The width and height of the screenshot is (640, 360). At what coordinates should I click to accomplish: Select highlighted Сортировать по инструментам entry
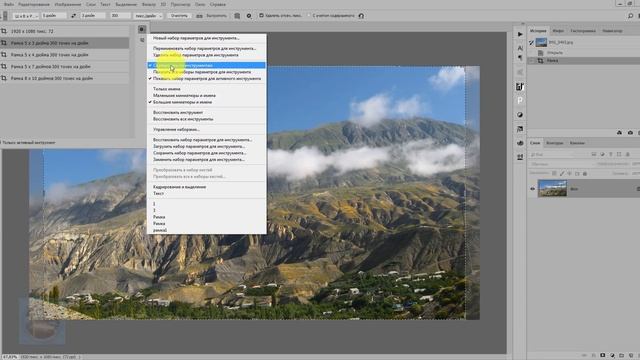pyautogui.click(x=207, y=65)
